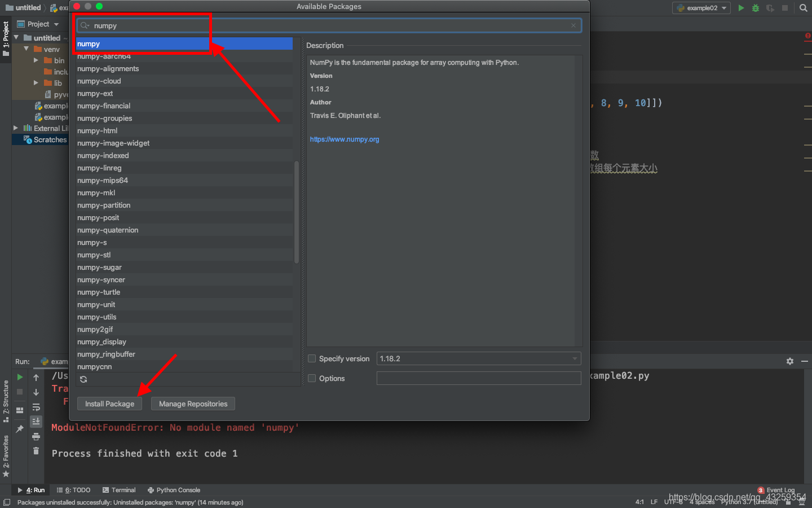Image resolution: width=812 pixels, height=508 pixels.
Task: Expand the venv folder in Project tree
Action: [25, 49]
